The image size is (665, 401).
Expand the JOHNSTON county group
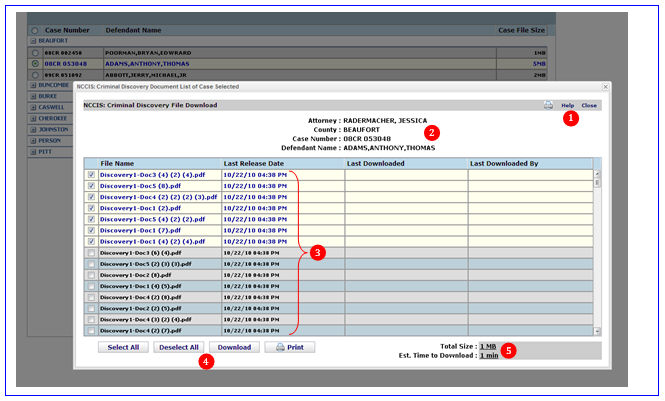coord(33,130)
